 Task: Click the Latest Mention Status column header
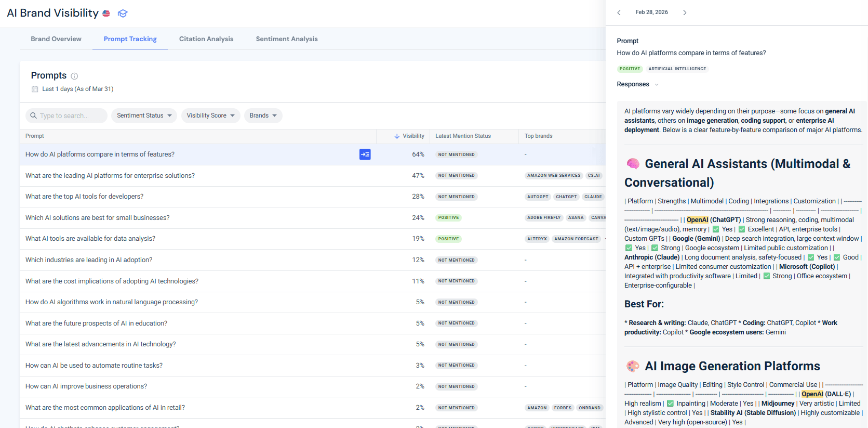coord(463,136)
